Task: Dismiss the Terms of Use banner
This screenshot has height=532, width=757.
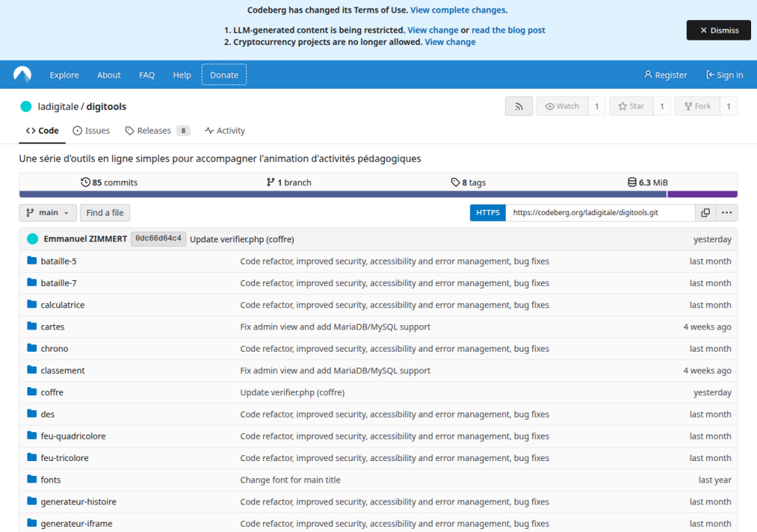Action: point(719,30)
